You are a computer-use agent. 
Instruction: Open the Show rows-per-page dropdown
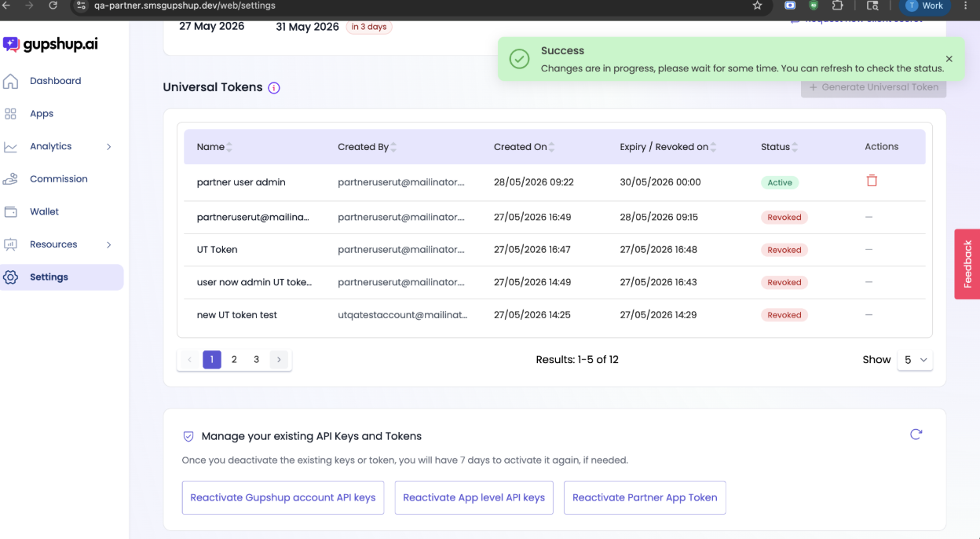(915, 360)
